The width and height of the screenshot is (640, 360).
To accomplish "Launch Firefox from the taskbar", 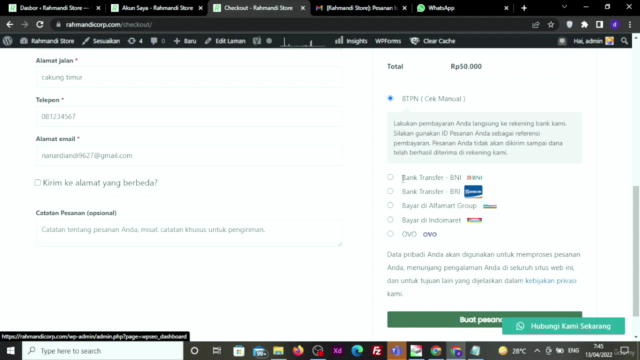I will click(298, 351).
